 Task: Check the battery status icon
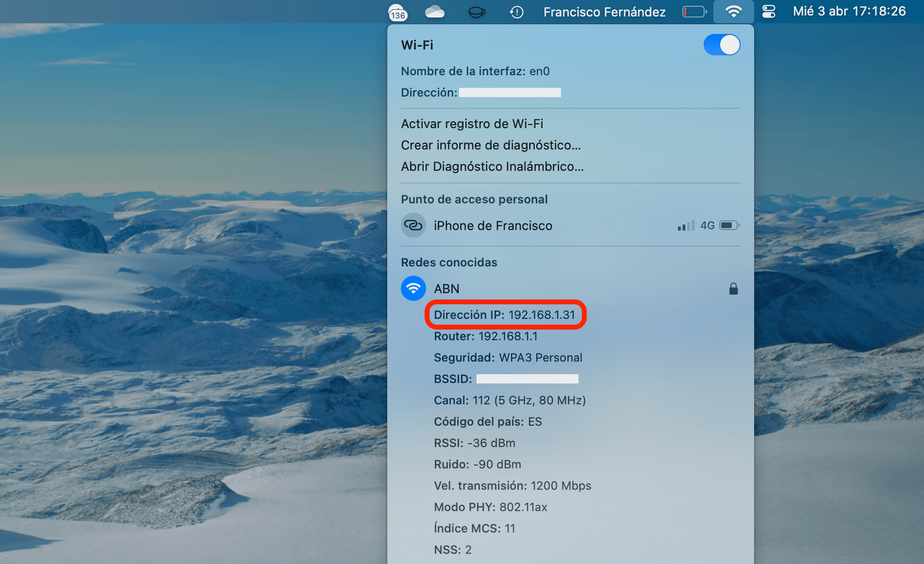(x=694, y=11)
